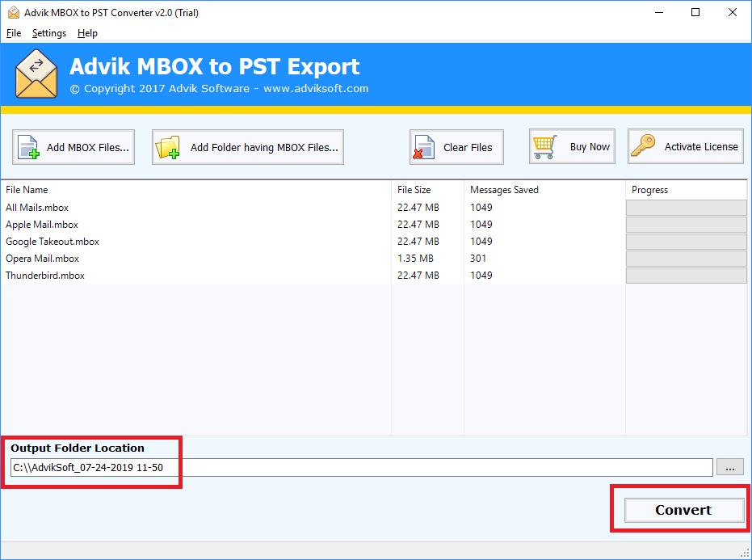Click the progress bar for Opera Mail.mbox

[x=687, y=258]
